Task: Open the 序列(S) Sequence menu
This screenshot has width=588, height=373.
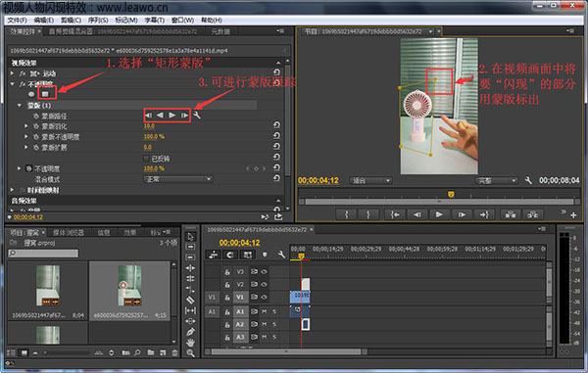Action: [x=98, y=20]
